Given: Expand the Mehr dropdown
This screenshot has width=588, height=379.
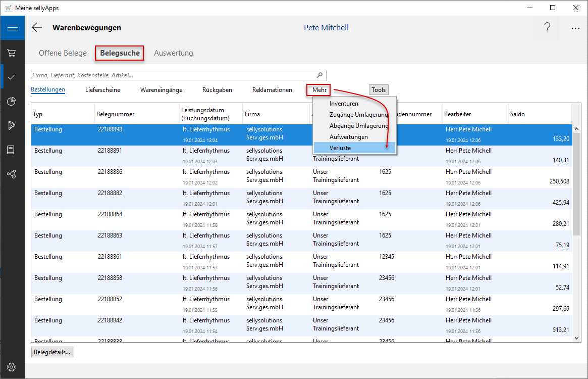Looking at the screenshot, I should pos(319,90).
